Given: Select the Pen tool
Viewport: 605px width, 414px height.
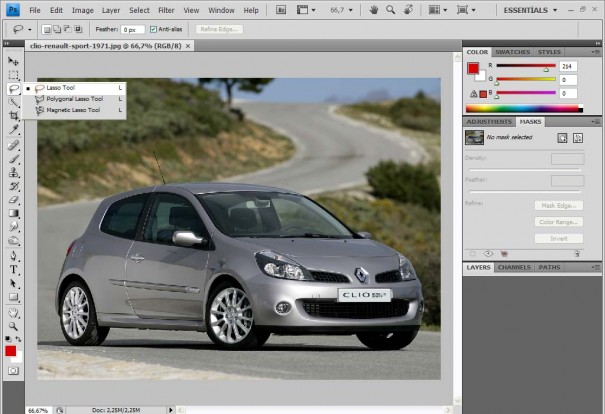Looking at the screenshot, I should click(x=14, y=256).
